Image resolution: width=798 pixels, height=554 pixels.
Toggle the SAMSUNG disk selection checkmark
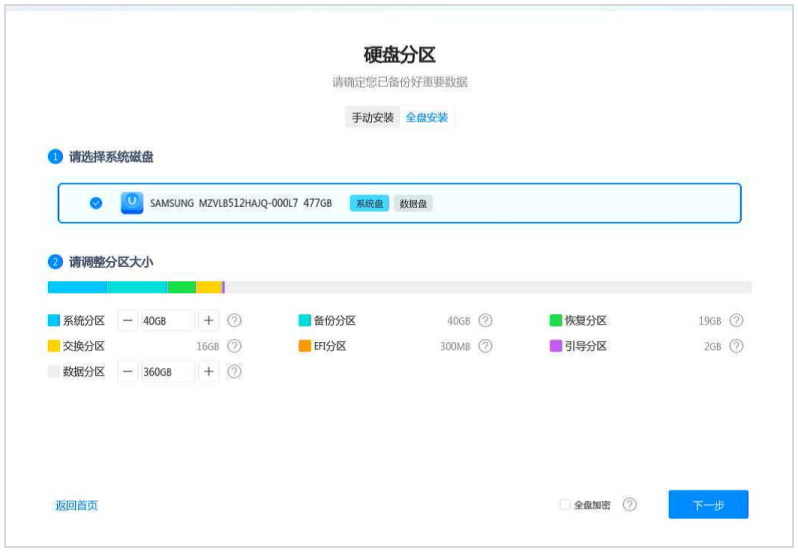pyautogui.click(x=96, y=203)
